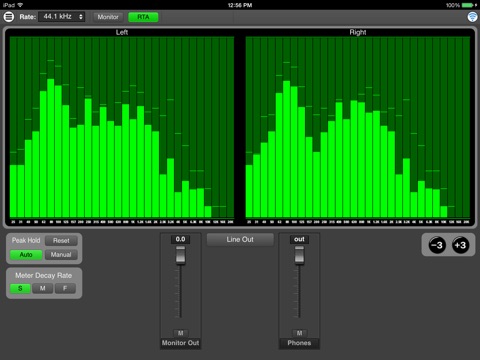480x360 pixels.
Task: Enable Auto peak hold mode
Action: pos(26,255)
